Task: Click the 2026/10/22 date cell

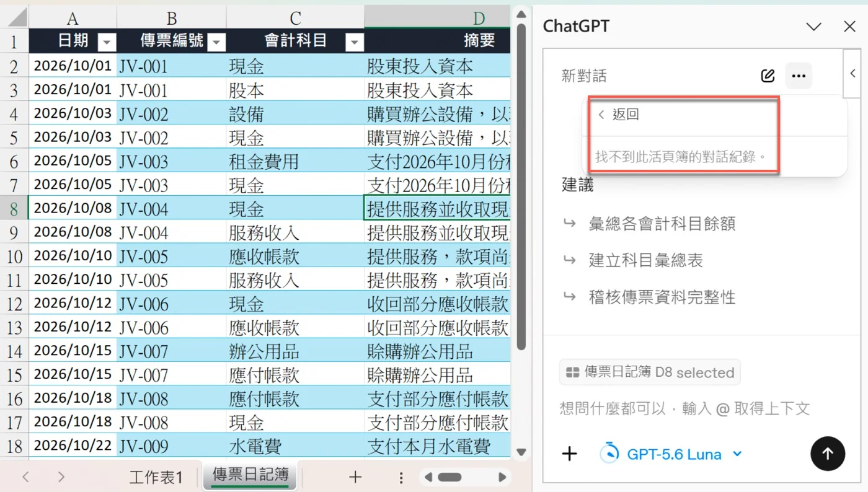Action: (73, 446)
